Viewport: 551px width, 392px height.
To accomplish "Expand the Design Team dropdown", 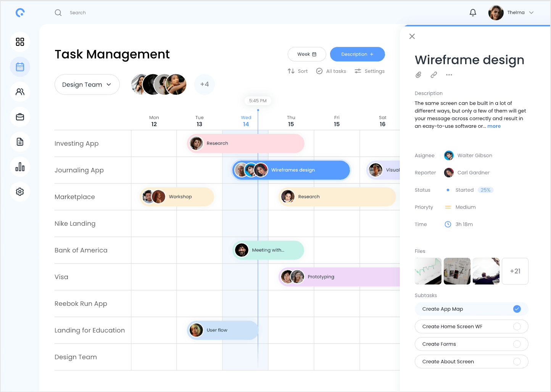I will pos(87,85).
